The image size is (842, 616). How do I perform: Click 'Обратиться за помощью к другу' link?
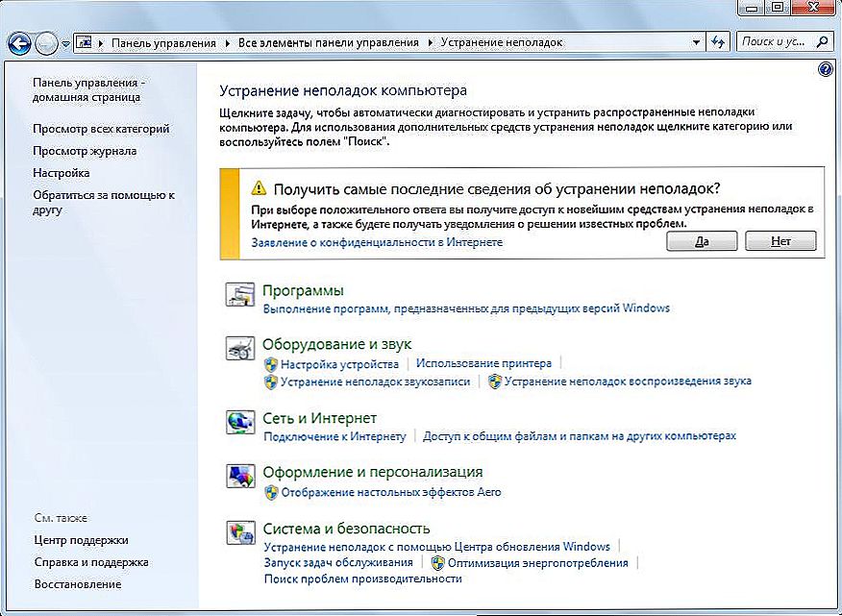(104, 202)
